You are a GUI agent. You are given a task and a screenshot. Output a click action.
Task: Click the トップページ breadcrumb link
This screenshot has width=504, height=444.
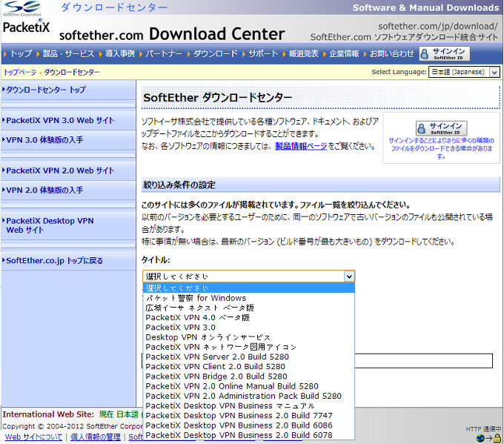click(20, 73)
